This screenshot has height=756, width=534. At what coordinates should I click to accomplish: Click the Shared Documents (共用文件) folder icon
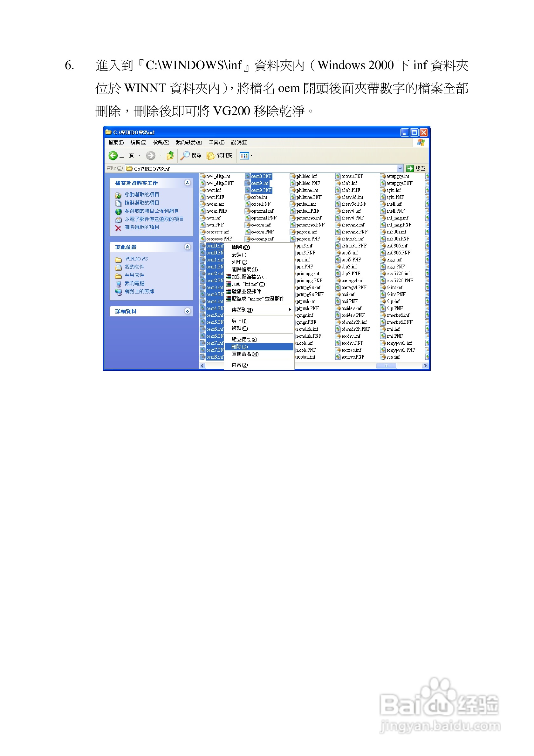pos(118,276)
